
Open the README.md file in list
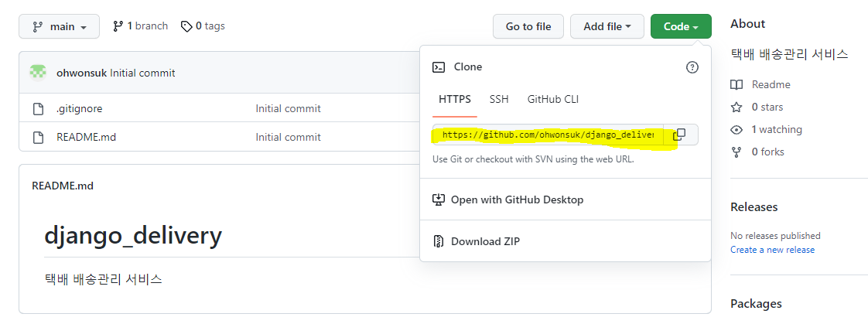pyautogui.click(x=86, y=137)
